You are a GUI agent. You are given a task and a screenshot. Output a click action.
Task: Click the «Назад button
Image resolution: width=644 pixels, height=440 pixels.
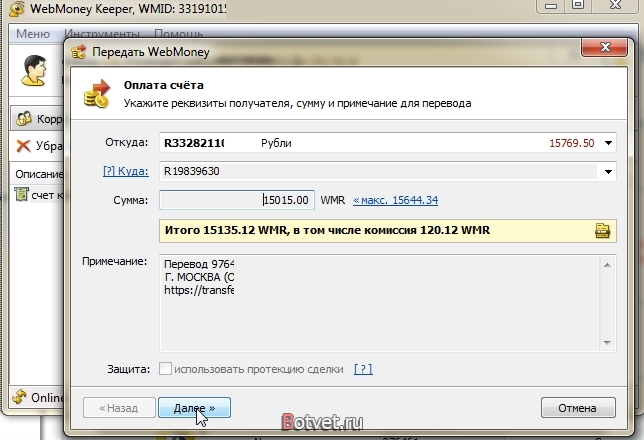click(x=119, y=408)
